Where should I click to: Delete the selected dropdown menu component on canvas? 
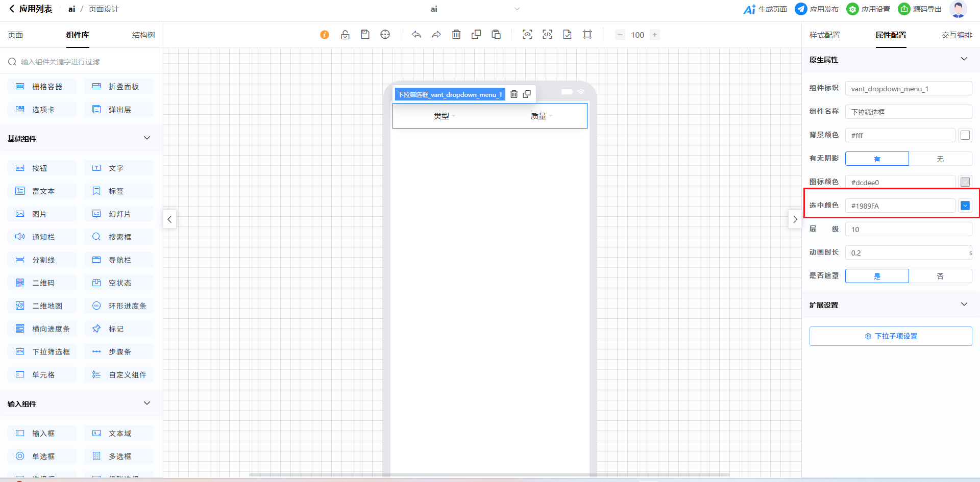coord(514,94)
